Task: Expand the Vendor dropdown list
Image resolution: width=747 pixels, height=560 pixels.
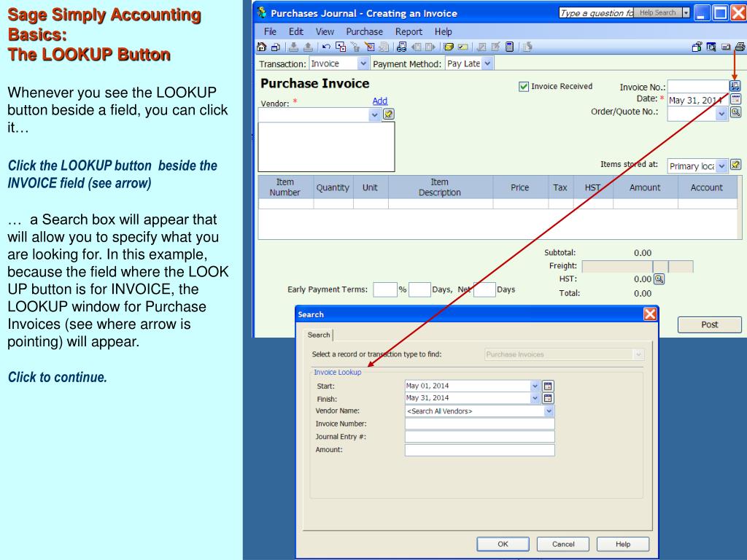Action: click(x=374, y=114)
